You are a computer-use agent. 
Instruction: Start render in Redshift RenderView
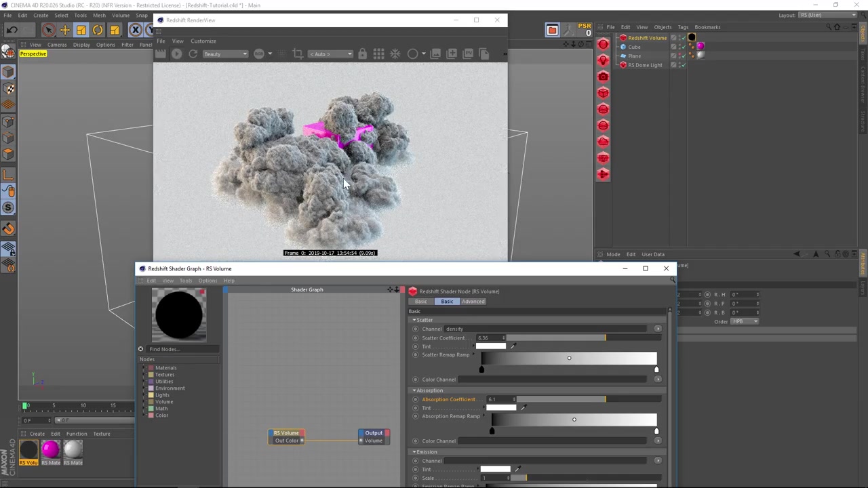click(x=177, y=54)
